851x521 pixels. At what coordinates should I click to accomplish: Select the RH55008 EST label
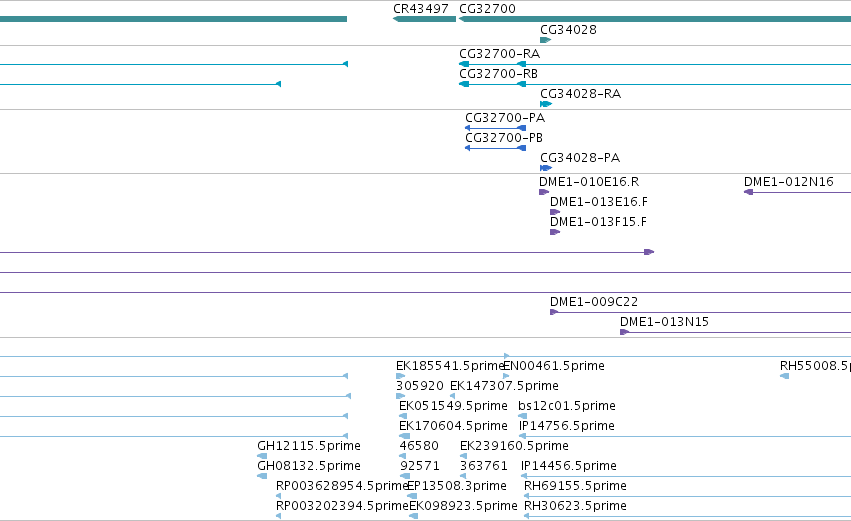[x=815, y=366]
